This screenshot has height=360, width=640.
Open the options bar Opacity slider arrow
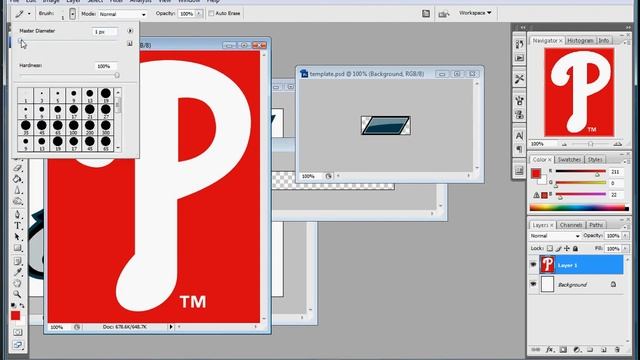click(x=199, y=13)
